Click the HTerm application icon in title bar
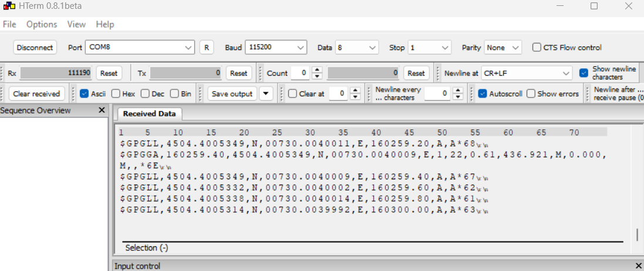Screen dimensions: 644x271 click(8, 6)
